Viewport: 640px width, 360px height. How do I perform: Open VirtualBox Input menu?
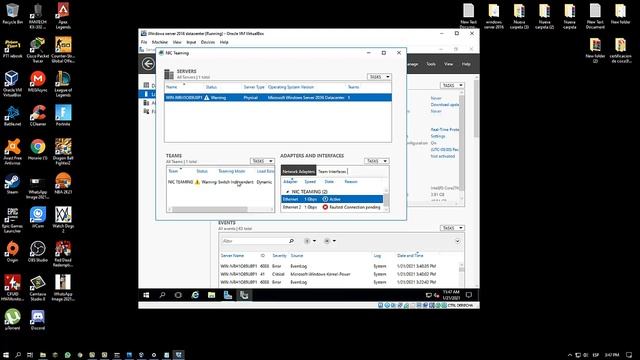pos(191,42)
